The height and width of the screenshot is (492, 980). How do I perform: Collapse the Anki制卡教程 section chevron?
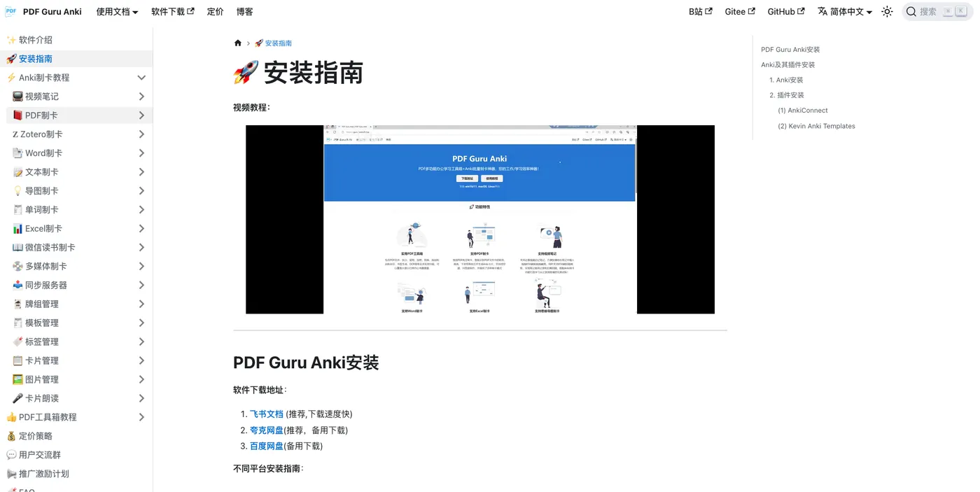(x=141, y=78)
